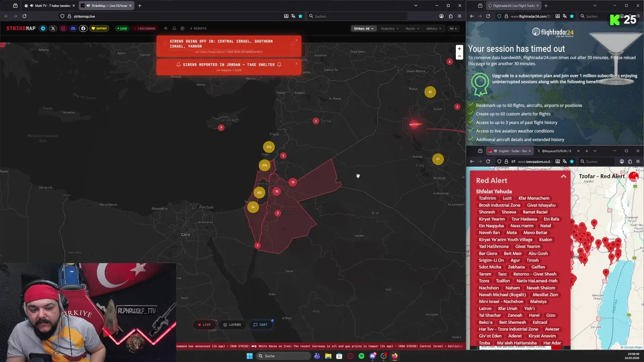Dismiss the Jordan sirens alert

(x=296, y=63)
